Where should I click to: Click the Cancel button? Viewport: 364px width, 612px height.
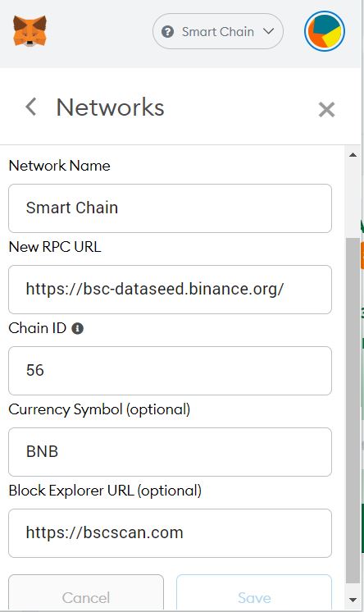pyautogui.click(x=86, y=593)
